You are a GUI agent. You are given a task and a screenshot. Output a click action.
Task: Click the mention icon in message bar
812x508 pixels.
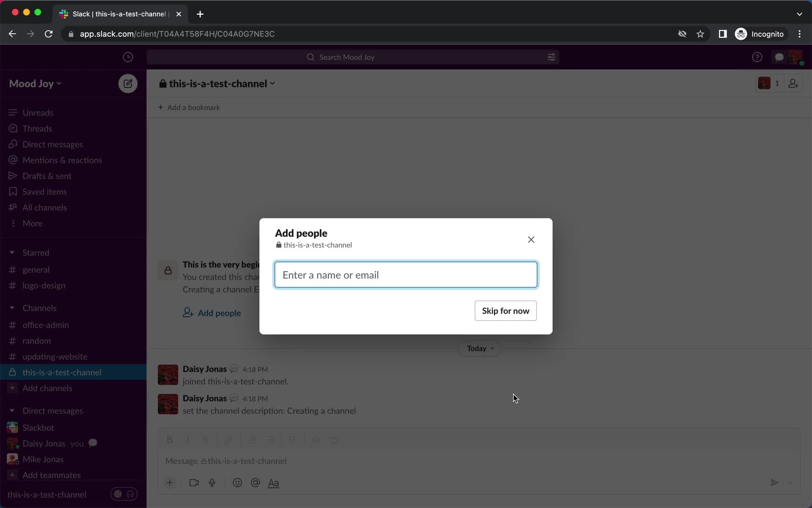[255, 482]
